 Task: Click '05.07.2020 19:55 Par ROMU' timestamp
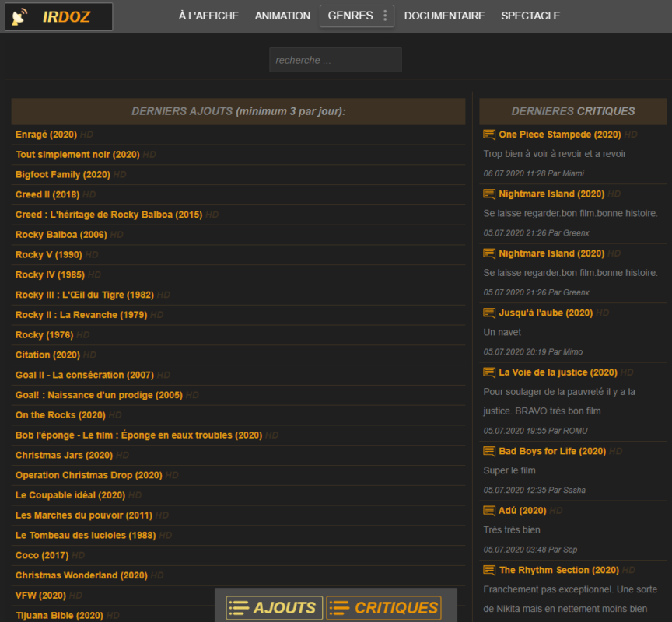tap(536, 431)
